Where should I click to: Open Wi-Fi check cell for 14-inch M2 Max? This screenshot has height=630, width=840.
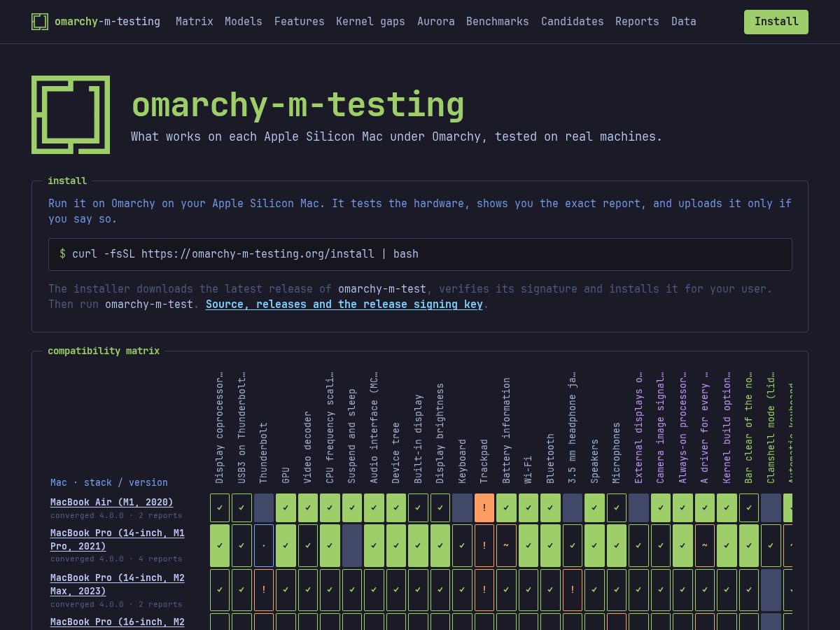click(x=528, y=590)
